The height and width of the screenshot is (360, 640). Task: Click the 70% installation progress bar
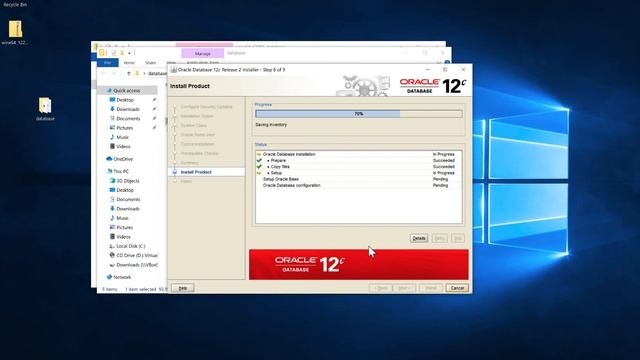359,114
